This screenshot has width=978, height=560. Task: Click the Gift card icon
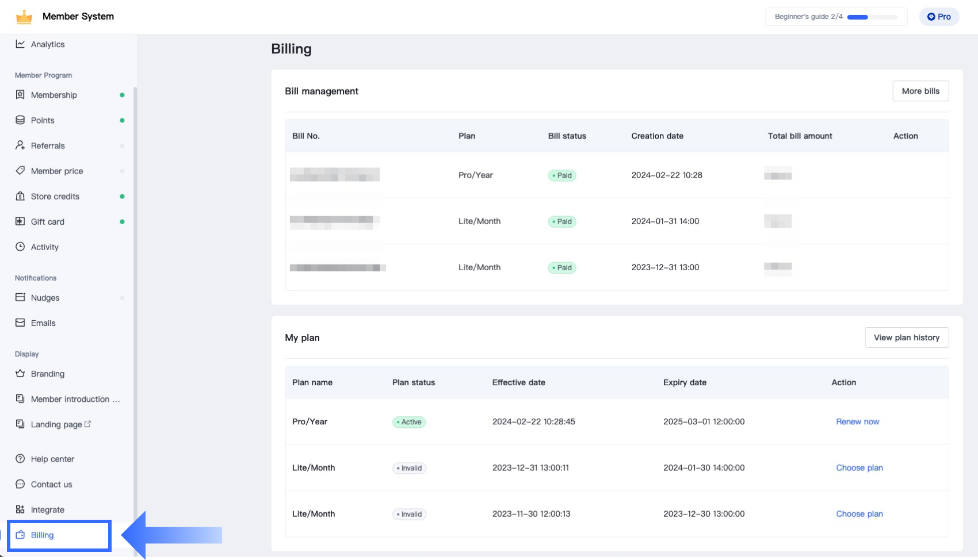tap(20, 221)
